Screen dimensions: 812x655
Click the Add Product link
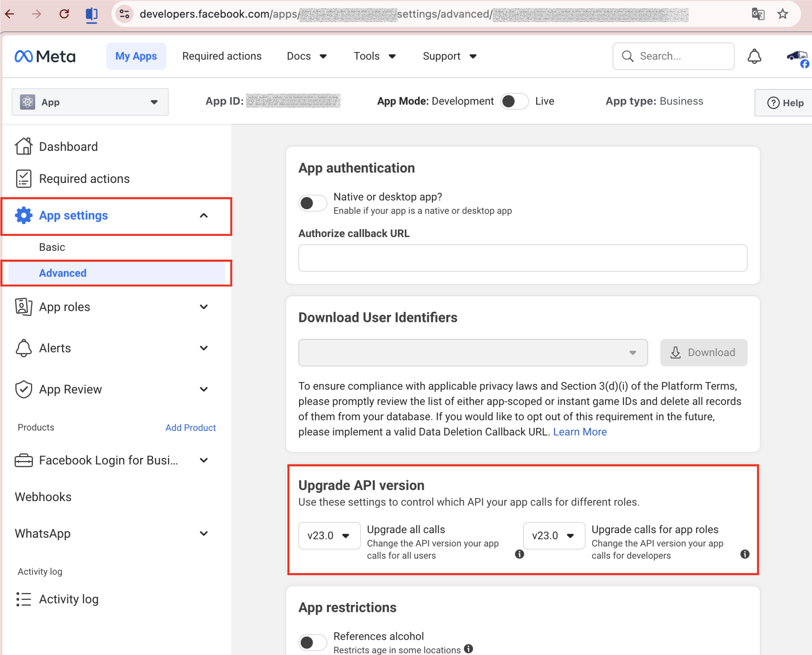pyautogui.click(x=190, y=427)
